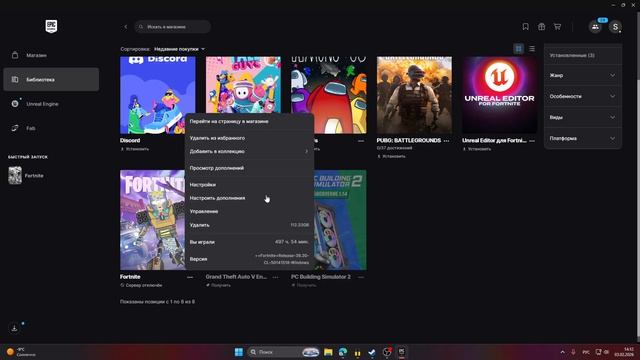Choose Настроить дополнения in context menu
Image resolution: width=640 pixels, height=360 pixels.
pyautogui.click(x=249, y=198)
